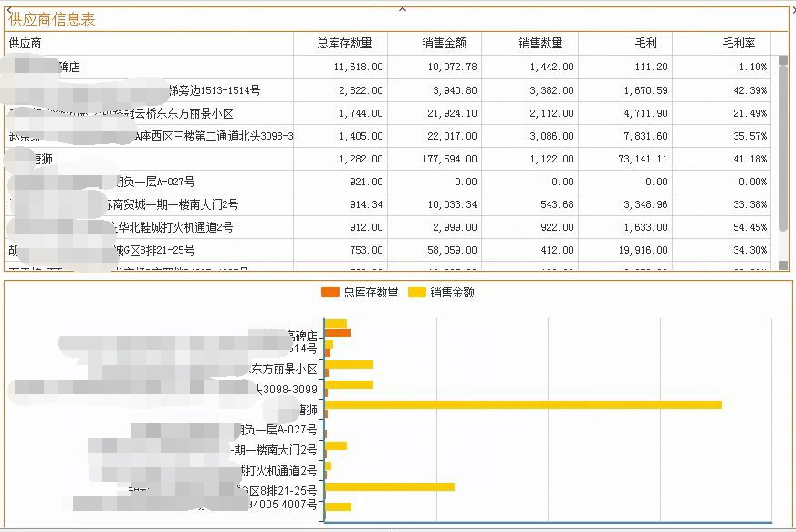Screen dimensions: 796x532
Task: Click the 供应商信息表 report title
Action: pos(51,19)
